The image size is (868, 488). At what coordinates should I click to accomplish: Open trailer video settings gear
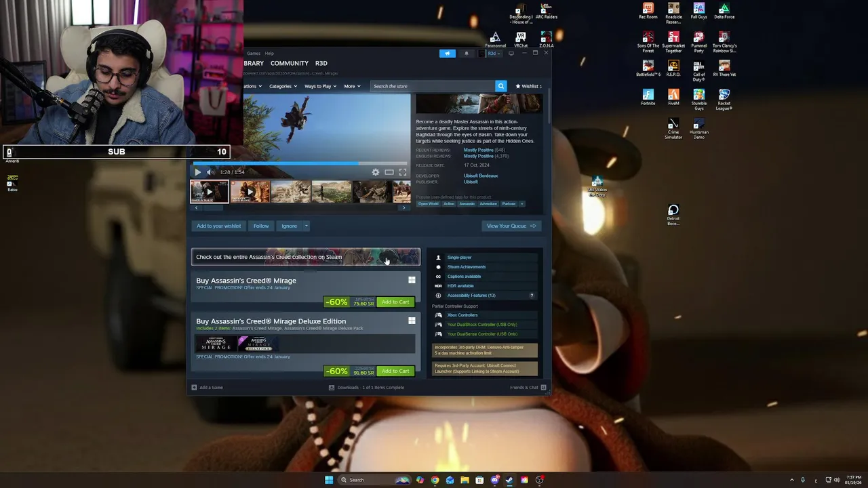point(376,172)
